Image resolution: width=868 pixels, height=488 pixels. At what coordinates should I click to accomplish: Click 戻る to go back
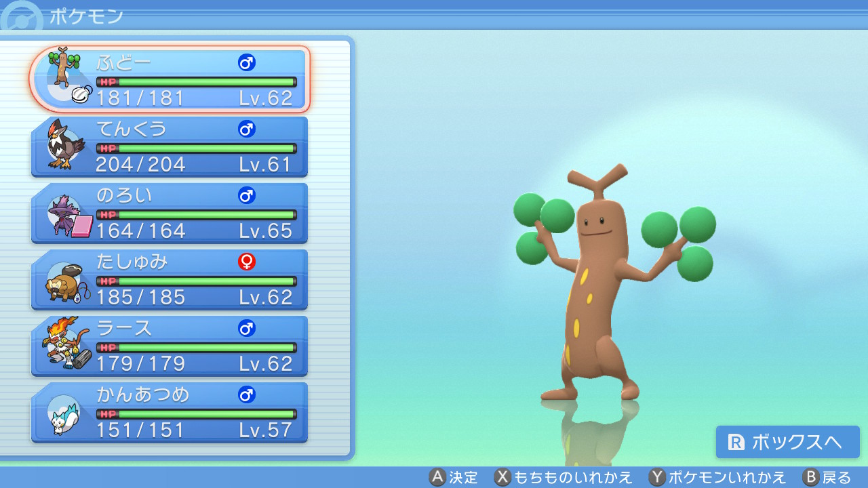click(837, 477)
